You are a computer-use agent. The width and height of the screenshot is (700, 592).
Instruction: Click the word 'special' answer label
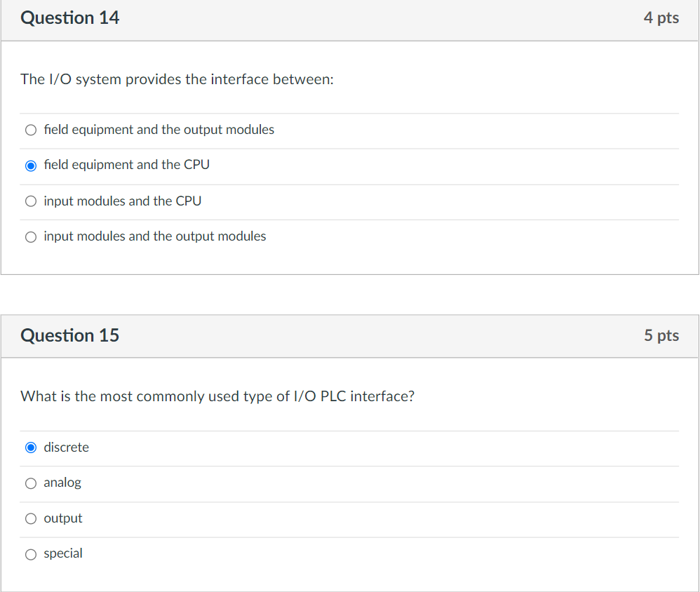point(63,553)
